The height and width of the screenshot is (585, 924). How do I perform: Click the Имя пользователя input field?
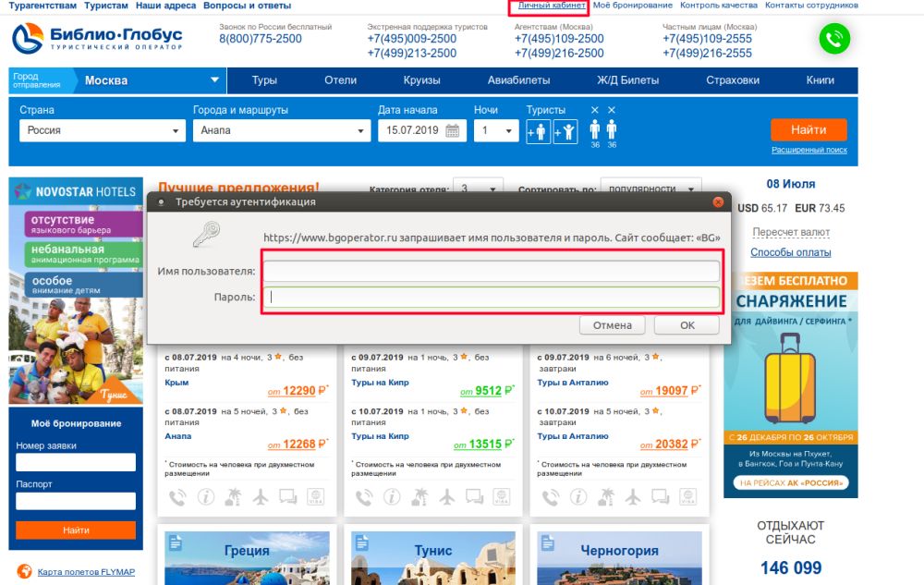[492, 271]
